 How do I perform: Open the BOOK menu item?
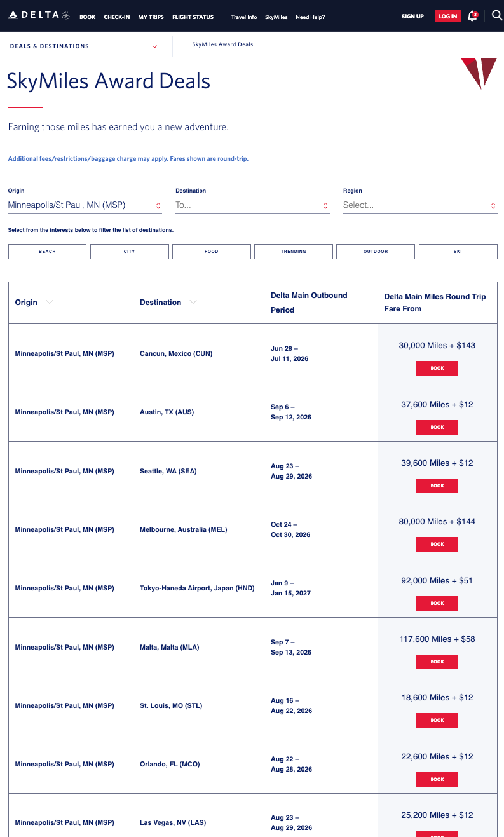[x=88, y=17]
